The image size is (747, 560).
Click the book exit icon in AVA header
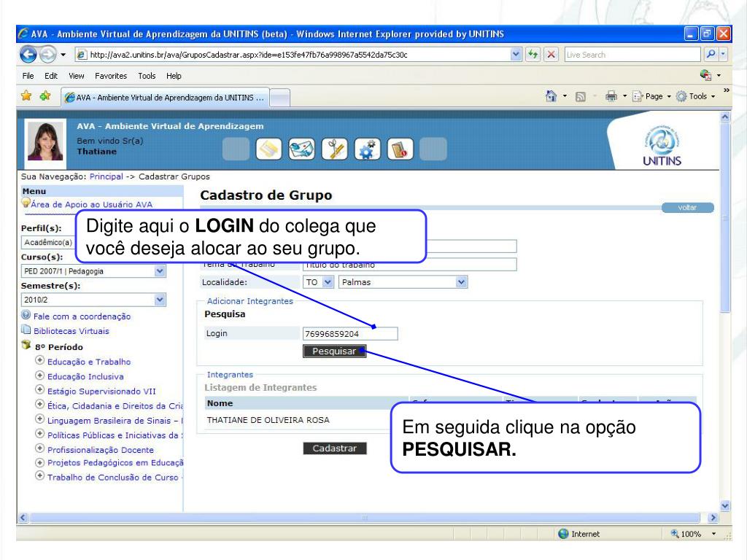400,149
